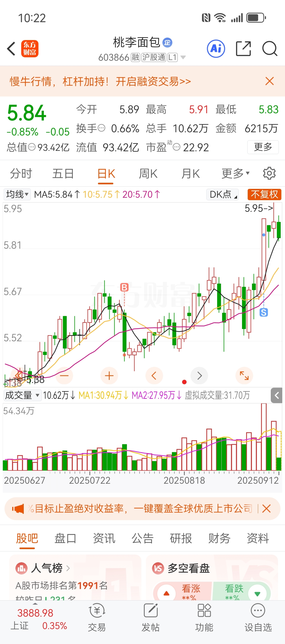285x644 pixels.
Task: Zoom out chart with minus button
Action: point(64,375)
